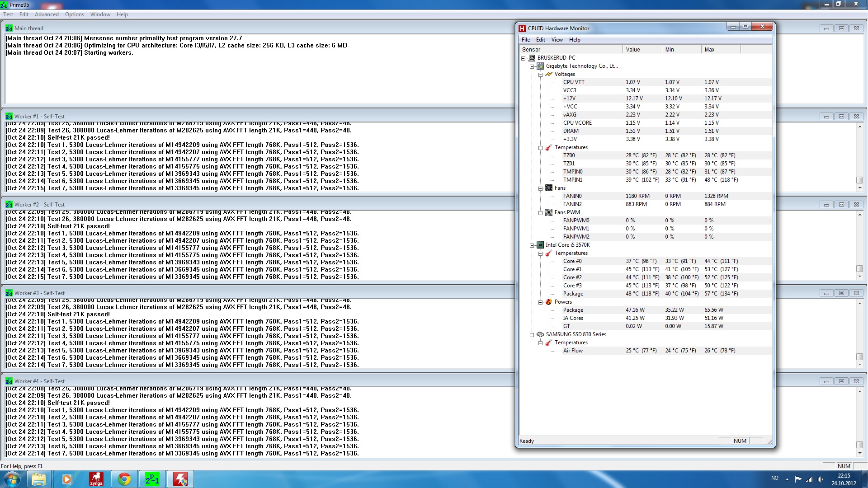The height and width of the screenshot is (488, 868).
Task: Switch to HWMonitor taskbar button
Action: [180, 479]
